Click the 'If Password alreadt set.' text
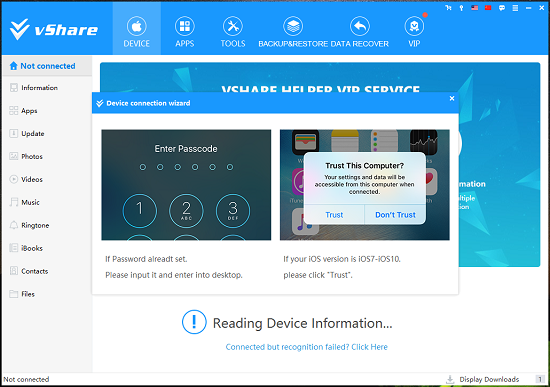Screen dimensions: 550x387 (146, 259)
